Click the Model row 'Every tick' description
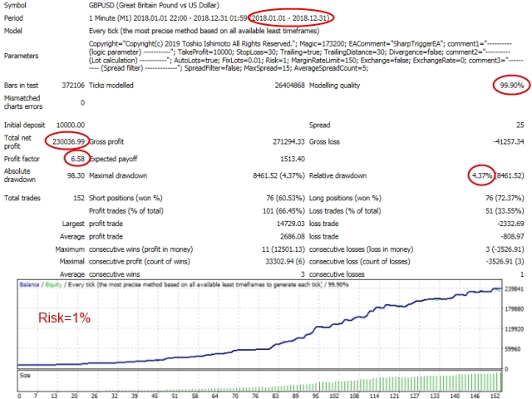532x399 pixels. click(204, 31)
